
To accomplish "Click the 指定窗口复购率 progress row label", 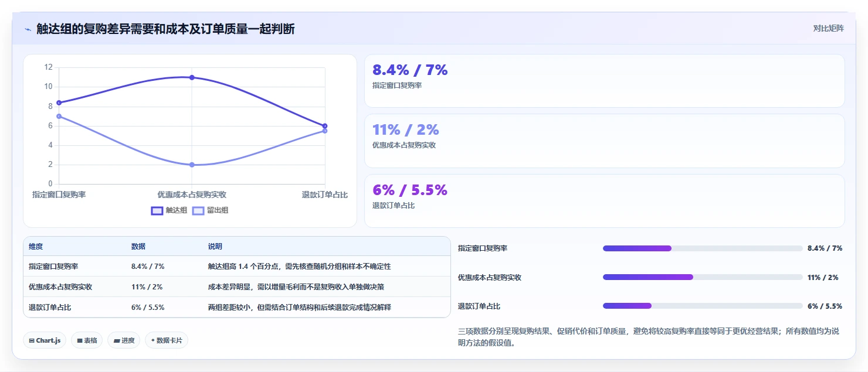I will (483, 248).
